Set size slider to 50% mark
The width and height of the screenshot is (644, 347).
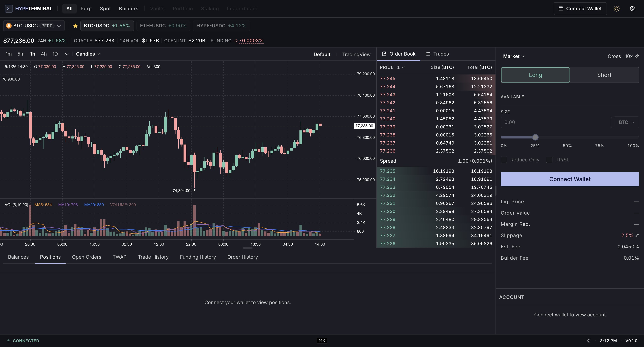(x=567, y=146)
